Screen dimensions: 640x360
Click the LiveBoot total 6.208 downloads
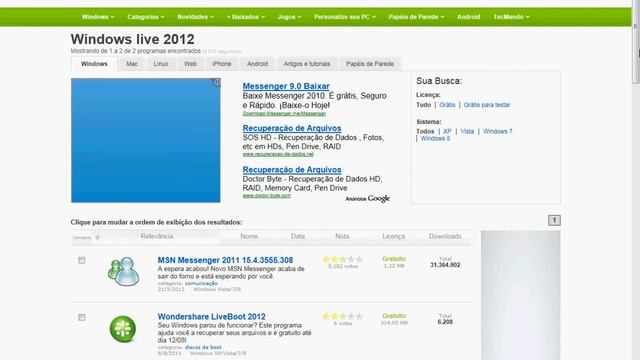pos(445,322)
